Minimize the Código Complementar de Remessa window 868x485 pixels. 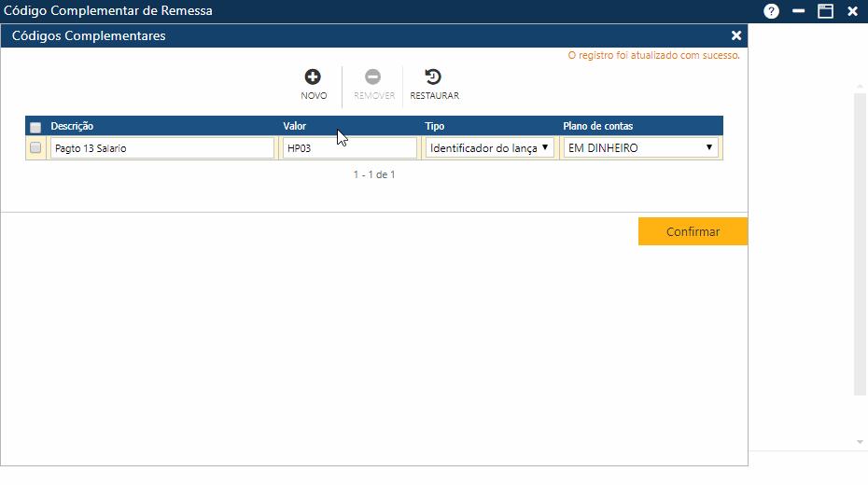[x=798, y=11]
